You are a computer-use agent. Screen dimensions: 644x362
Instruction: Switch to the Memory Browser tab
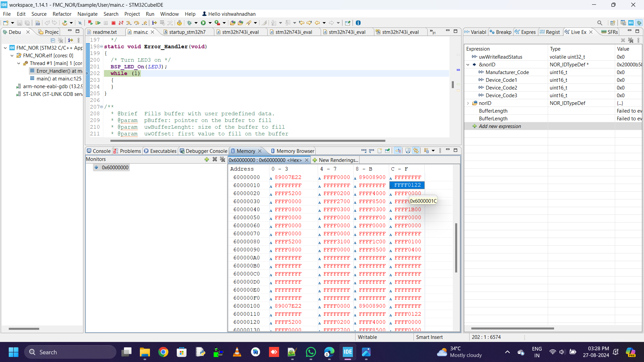294,151
